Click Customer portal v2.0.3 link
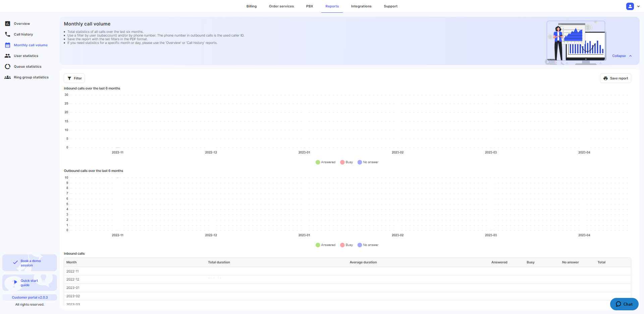 [x=30, y=298]
